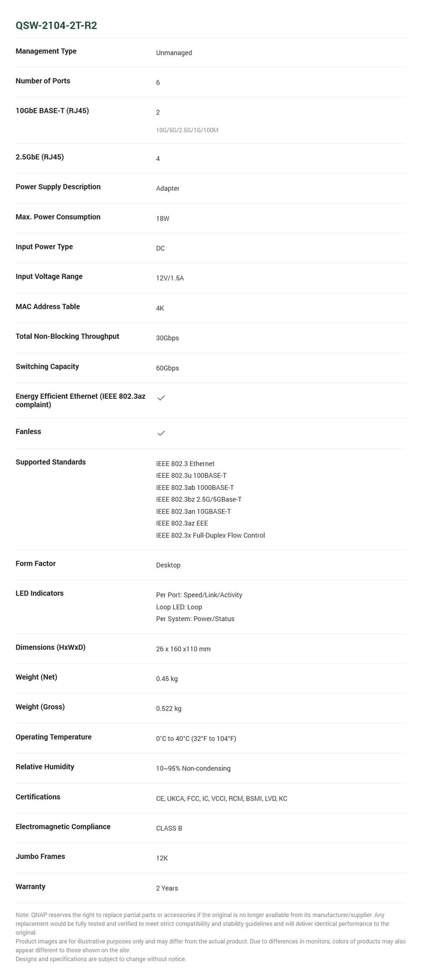Select the Max. Power Consumption label
This screenshot has width=422, height=980.
(58, 217)
